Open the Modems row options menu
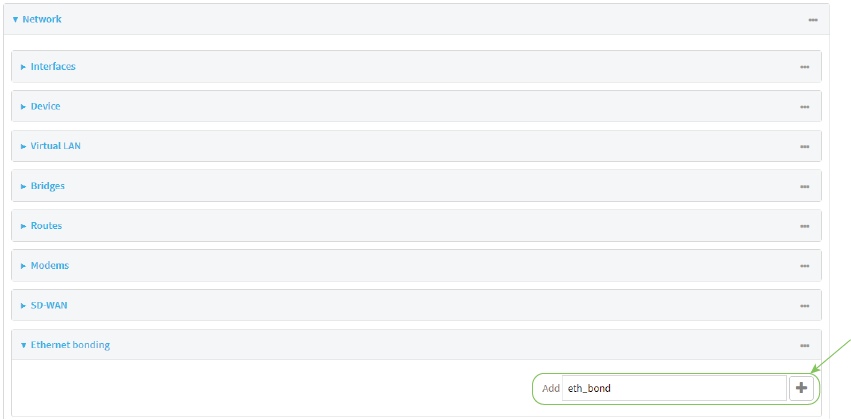851x420 pixels. 804,266
